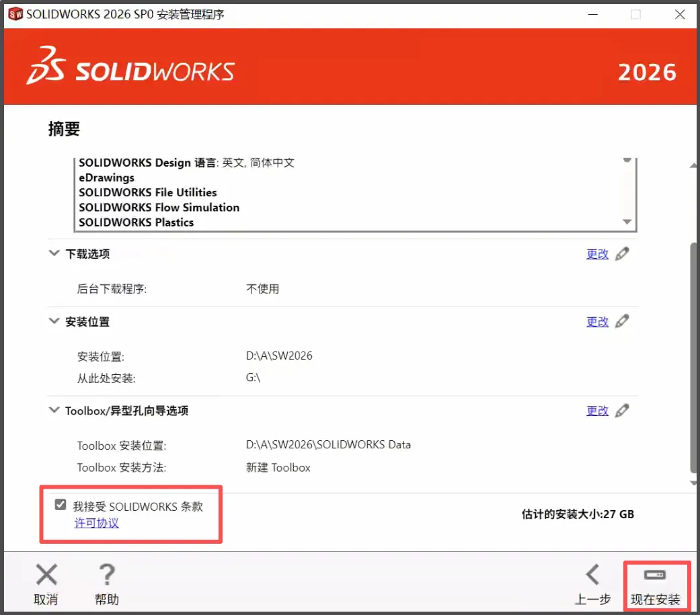700x615 pixels.
Task: Click the 摘要 summary heading
Action: click(x=65, y=129)
